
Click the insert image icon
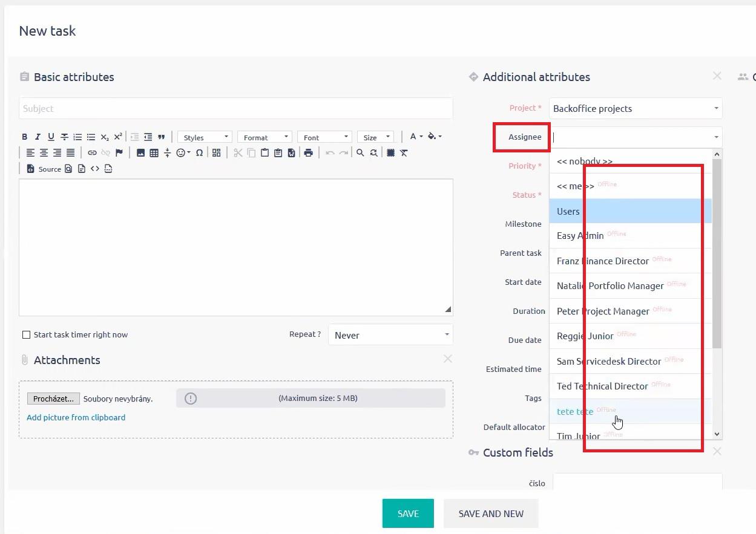pos(140,153)
